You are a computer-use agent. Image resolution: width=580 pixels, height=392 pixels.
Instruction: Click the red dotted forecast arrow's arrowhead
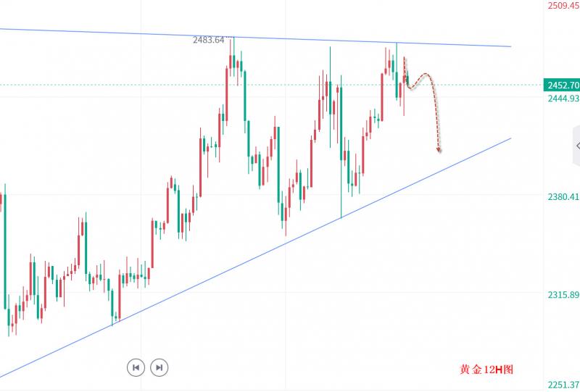pos(439,150)
